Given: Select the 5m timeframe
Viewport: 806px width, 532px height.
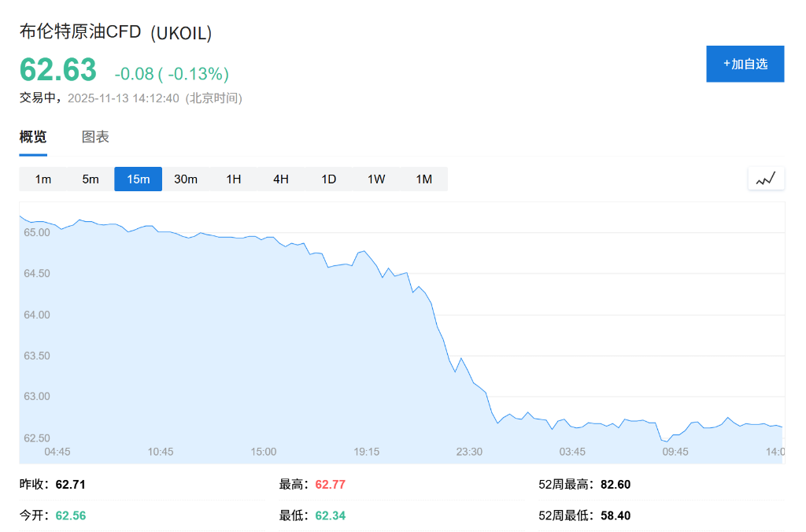Looking at the screenshot, I should [91, 179].
